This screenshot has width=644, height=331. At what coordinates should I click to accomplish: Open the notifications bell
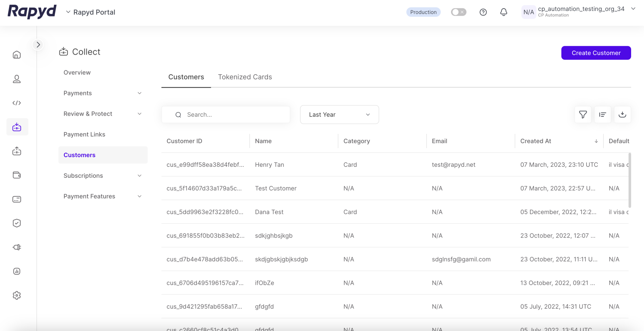pos(503,12)
